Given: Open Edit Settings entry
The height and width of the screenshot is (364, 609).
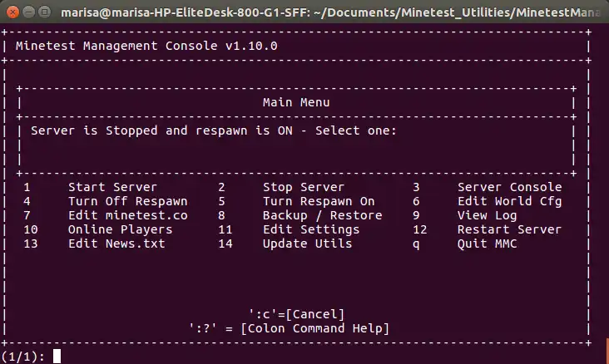Looking at the screenshot, I should click(x=311, y=229).
